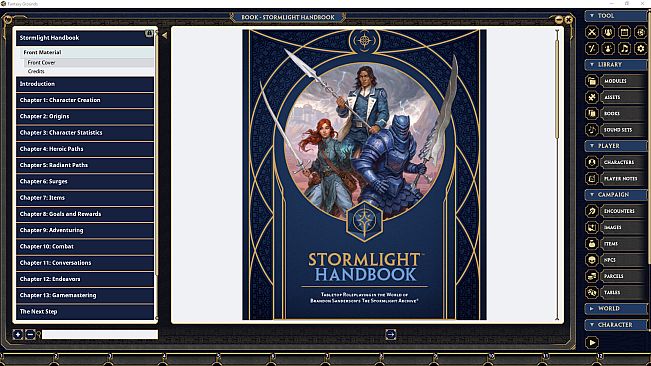Select the Front Cover page entry
651x366 pixels.
tap(88, 63)
